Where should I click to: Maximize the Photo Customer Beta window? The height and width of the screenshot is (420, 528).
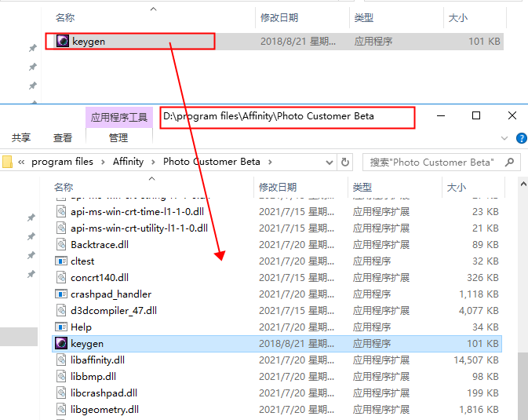tap(476, 115)
